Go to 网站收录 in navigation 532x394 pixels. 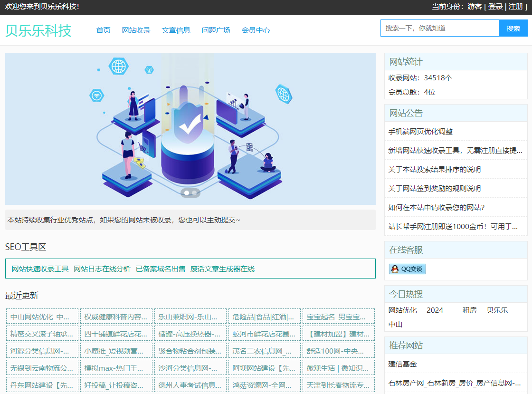[136, 30]
